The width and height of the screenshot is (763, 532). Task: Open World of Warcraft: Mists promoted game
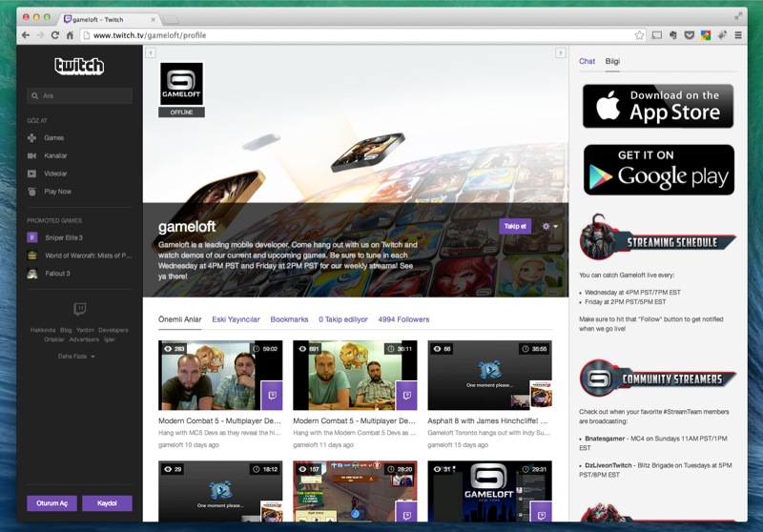point(88,256)
